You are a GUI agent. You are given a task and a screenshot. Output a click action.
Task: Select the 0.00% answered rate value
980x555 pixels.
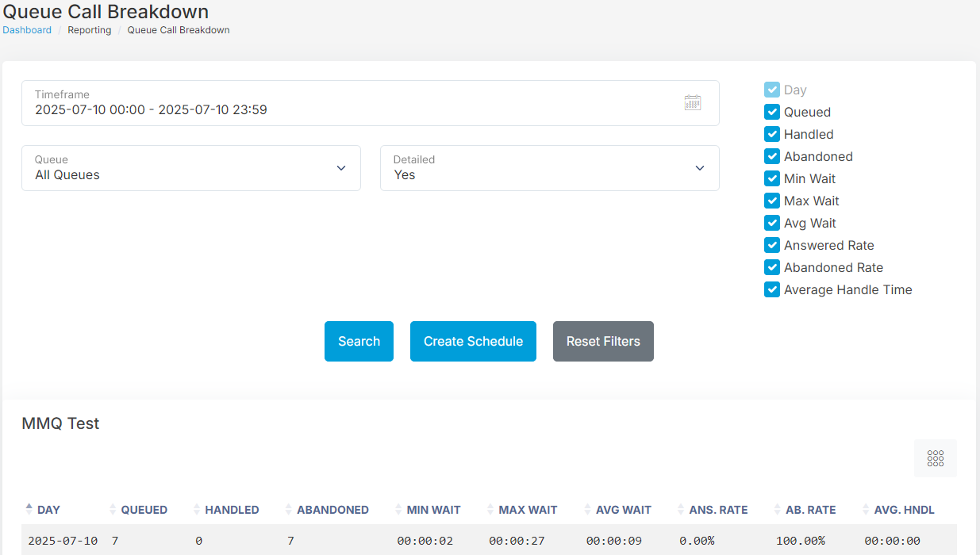pos(697,541)
